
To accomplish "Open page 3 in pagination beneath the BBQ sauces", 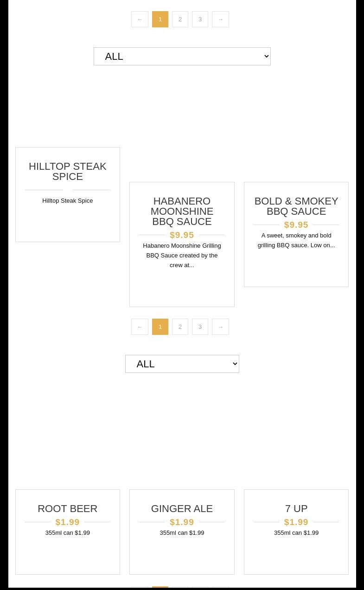I will click(x=200, y=327).
